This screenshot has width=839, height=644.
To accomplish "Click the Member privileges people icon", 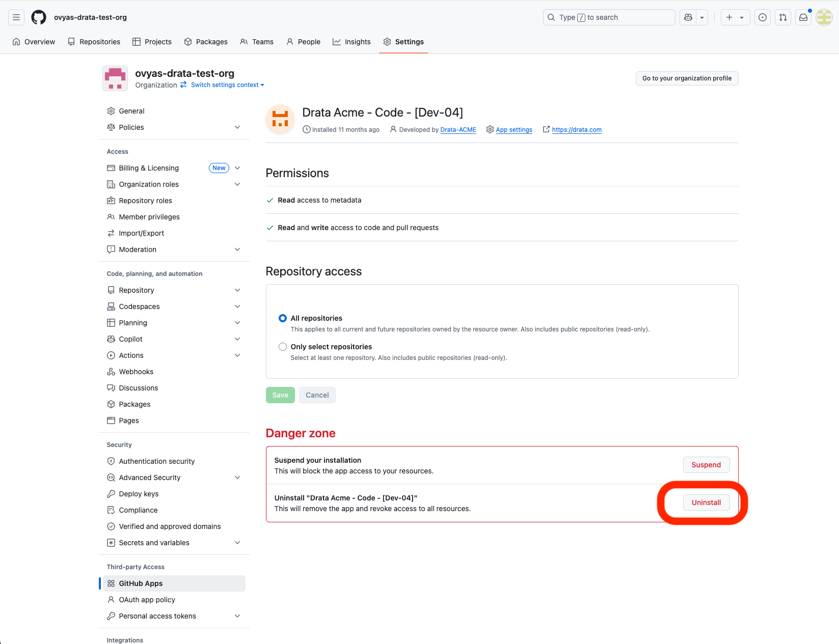I will [111, 217].
